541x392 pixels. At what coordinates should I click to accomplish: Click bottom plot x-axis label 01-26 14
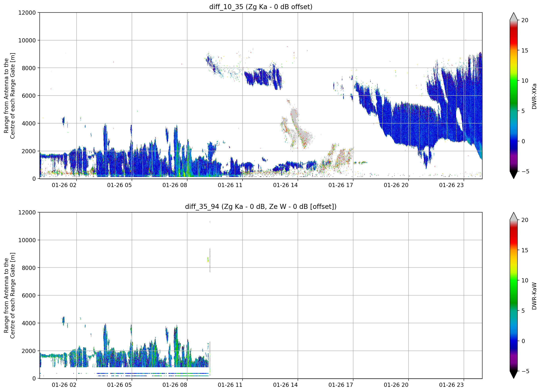point(286,385)
